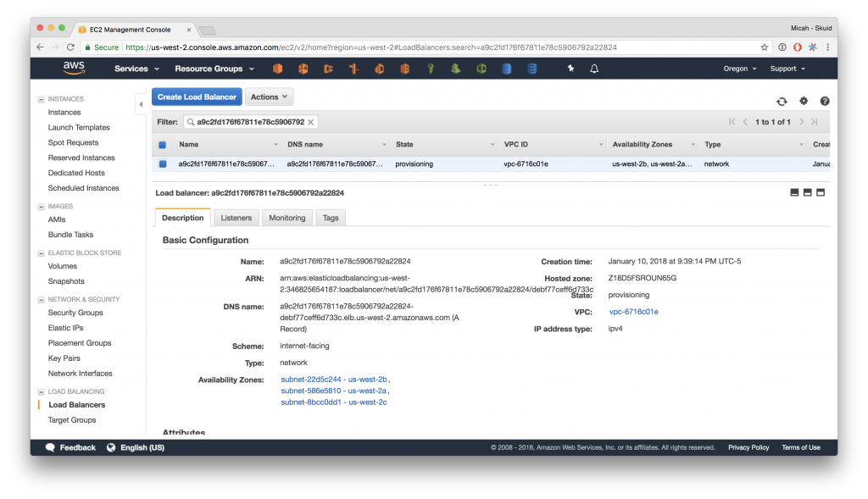This screenshot has width=868, height=499.
Task: Minimize the details pane layout icon
Action: [794, 192]
